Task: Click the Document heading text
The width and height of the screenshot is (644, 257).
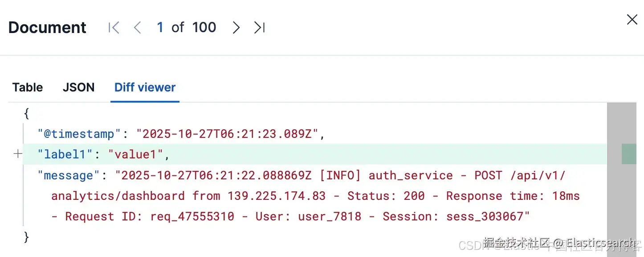Action: coord(47,28)
